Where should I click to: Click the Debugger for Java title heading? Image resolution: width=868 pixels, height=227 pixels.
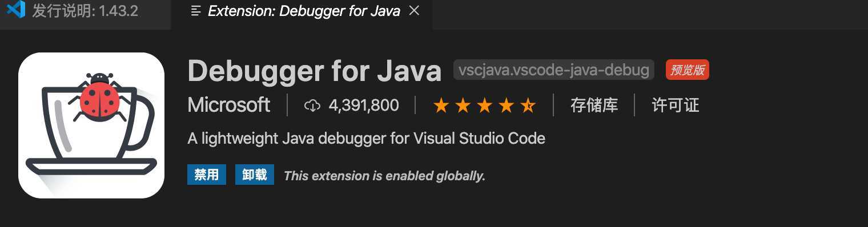click(315, 71)
